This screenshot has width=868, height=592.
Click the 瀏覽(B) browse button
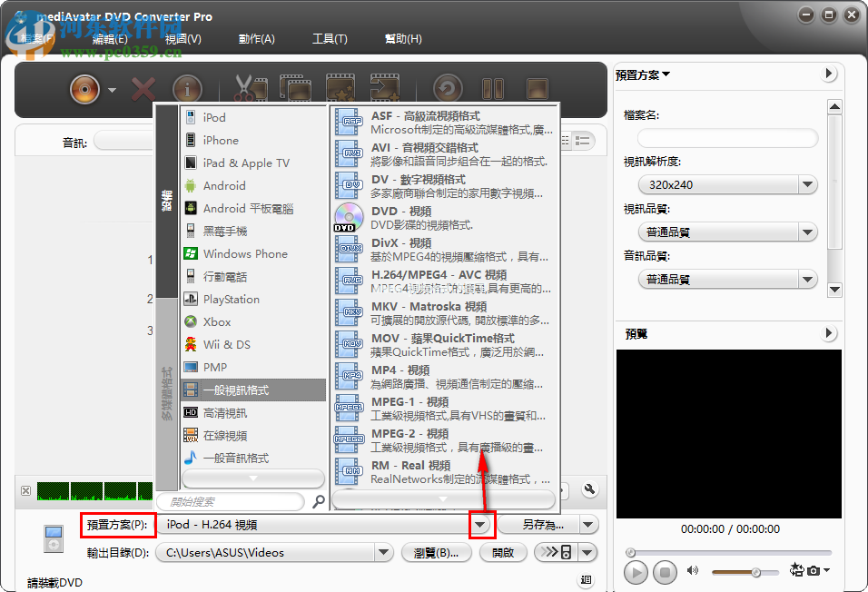coord(436,552)
